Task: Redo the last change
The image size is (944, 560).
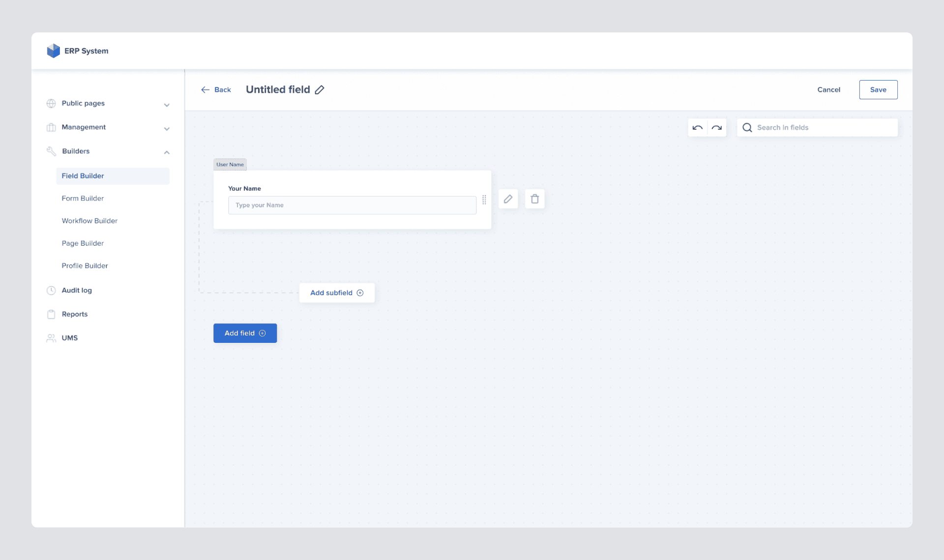Action: 716,127
